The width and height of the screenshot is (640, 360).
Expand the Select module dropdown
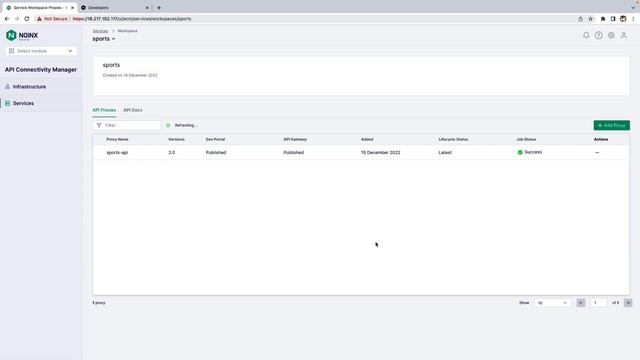pos(41,51)
